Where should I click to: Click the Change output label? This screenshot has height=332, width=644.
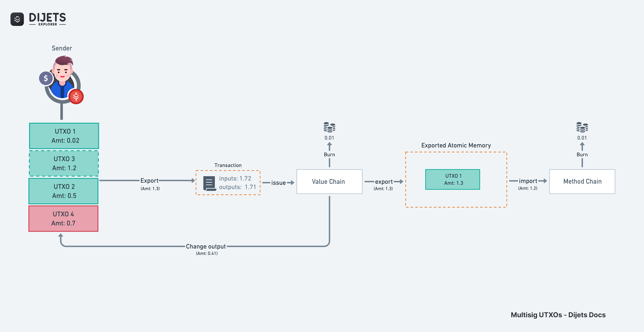(206, 247)
